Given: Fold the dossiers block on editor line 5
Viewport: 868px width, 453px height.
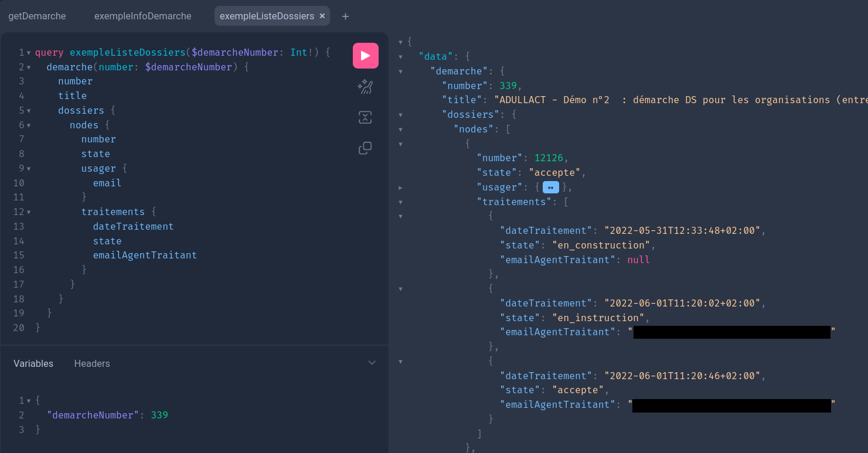Looking at the screenshot, I should pos(29,111).
